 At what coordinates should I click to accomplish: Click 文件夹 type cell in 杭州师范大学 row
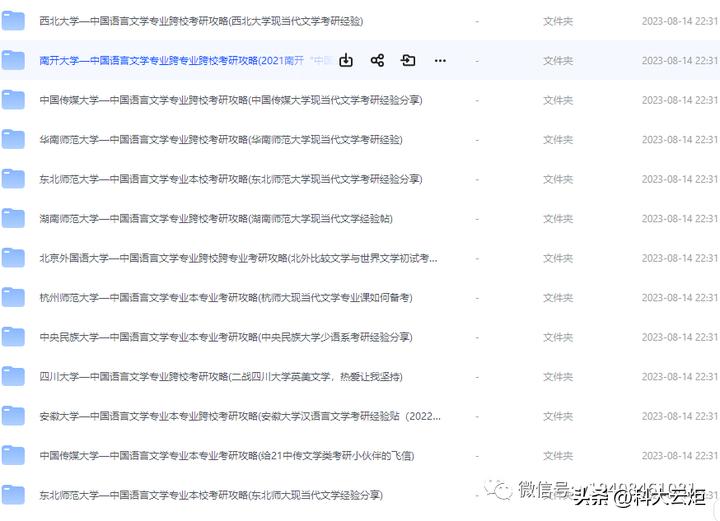(x=558, y=297)
